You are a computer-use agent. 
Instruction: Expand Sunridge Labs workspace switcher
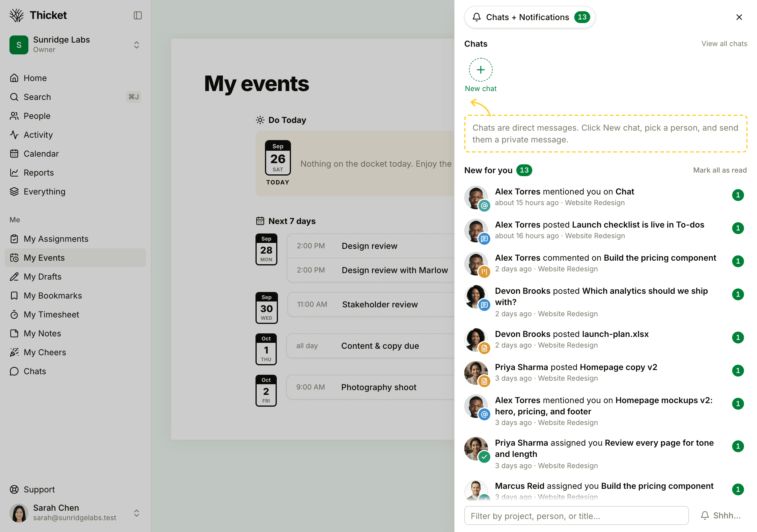point(137,45)
